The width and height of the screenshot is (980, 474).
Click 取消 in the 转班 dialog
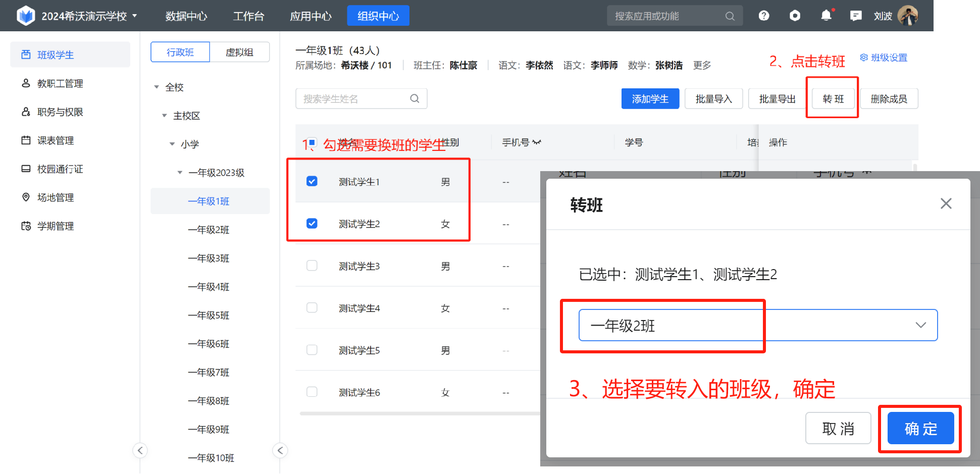click(838, 428)
